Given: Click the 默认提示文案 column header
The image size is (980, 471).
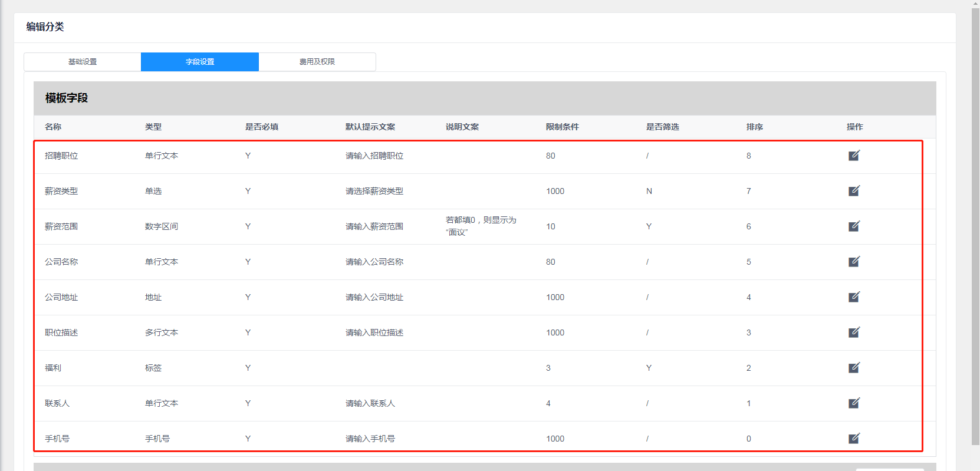Looking at the screenshot, I should coord(370,127).
